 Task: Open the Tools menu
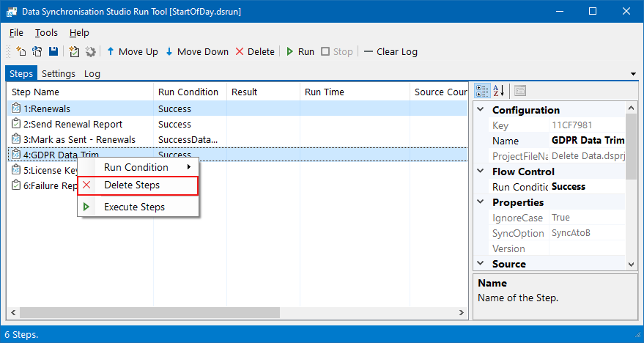point(46,32)
